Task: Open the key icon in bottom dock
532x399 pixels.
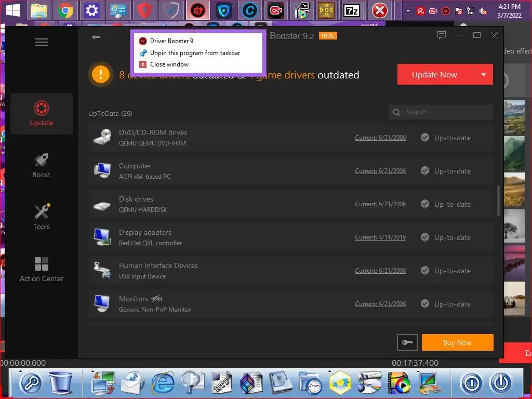Action: tap(31, 383)
